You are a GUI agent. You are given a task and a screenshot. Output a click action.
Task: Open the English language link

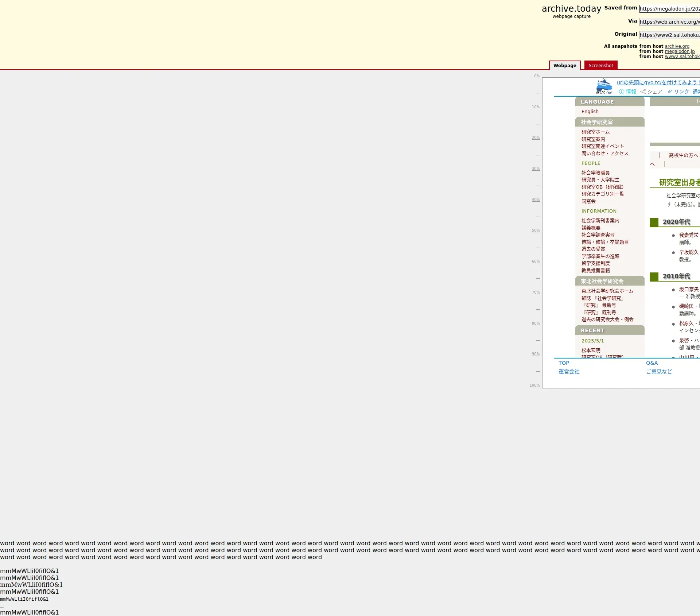pos(590,112)
